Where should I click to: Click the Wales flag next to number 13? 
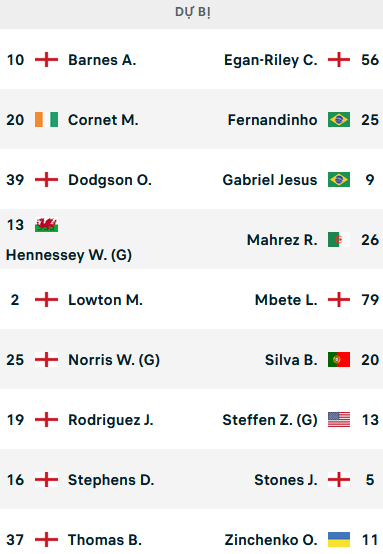[x=46, y=225]
